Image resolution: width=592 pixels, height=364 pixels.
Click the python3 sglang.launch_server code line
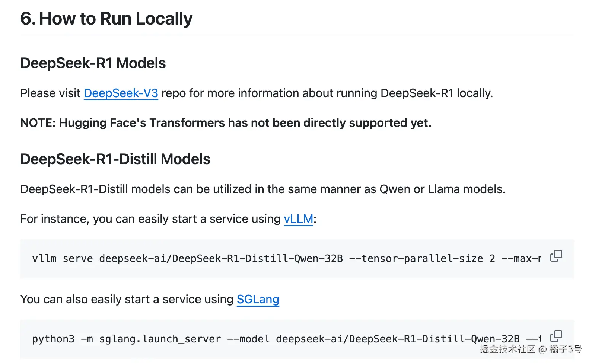(287, 339)
